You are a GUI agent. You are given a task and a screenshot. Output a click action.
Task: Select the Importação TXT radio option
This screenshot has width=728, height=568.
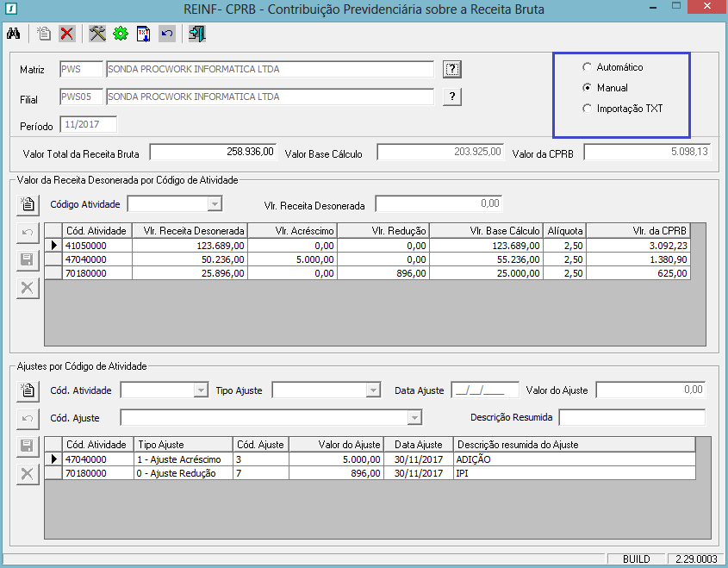[588, 109]
